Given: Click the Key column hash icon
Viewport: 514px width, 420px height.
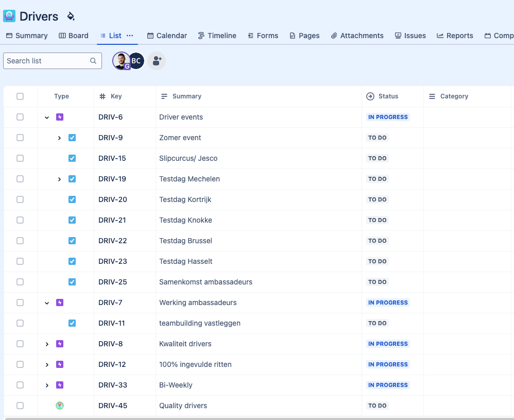Looking at the screenshot, I should [x=102, y=96].
